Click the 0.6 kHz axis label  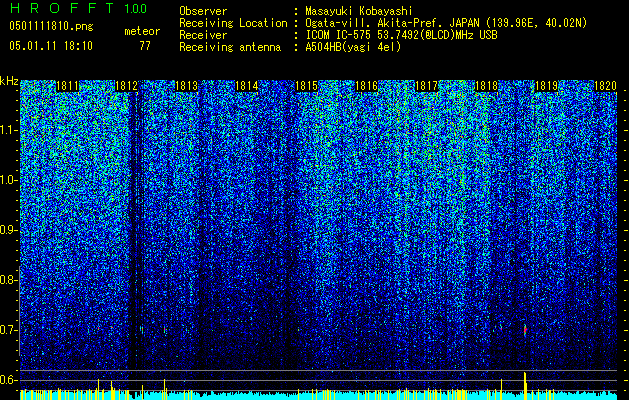[x=8, y=380]
